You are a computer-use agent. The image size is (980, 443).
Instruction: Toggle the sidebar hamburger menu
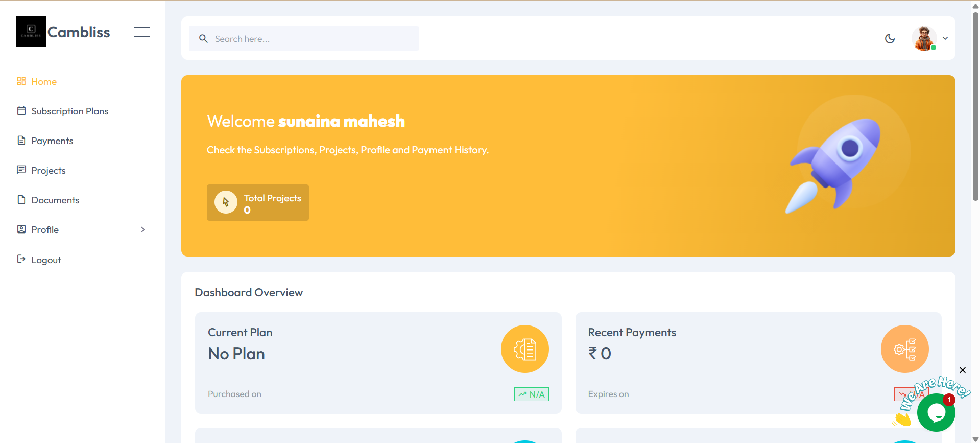tap(141, 32)
